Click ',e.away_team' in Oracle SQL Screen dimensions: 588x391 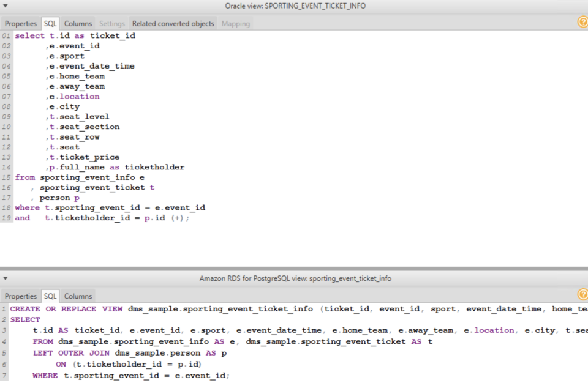[75, 86]
